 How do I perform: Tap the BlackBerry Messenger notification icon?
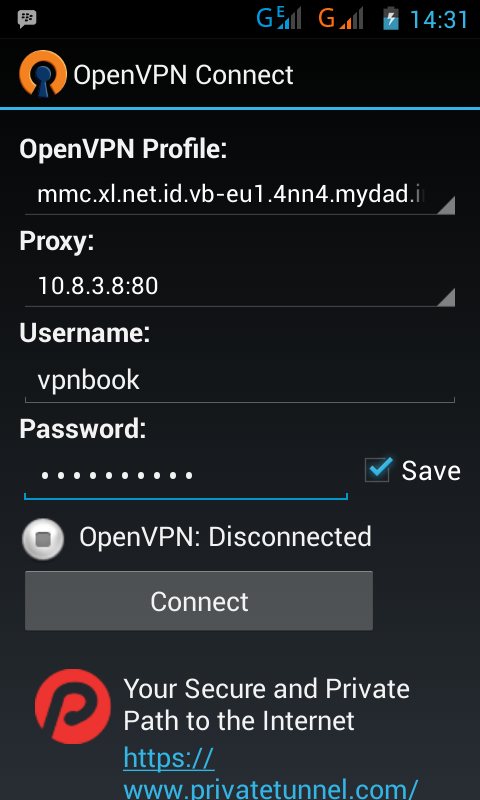click(27, 19)
